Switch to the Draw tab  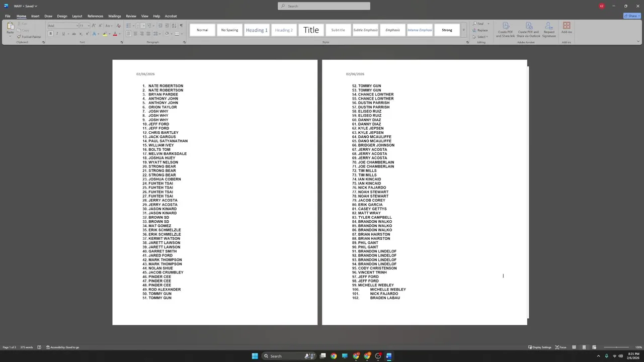[x=48, y=16]
